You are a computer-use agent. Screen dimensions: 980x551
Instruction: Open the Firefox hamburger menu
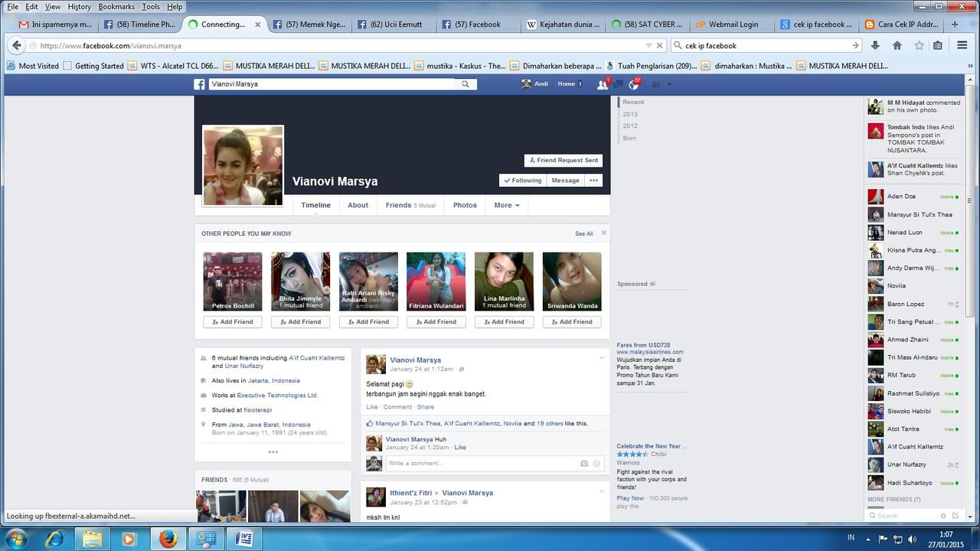[x=964, y=45]
